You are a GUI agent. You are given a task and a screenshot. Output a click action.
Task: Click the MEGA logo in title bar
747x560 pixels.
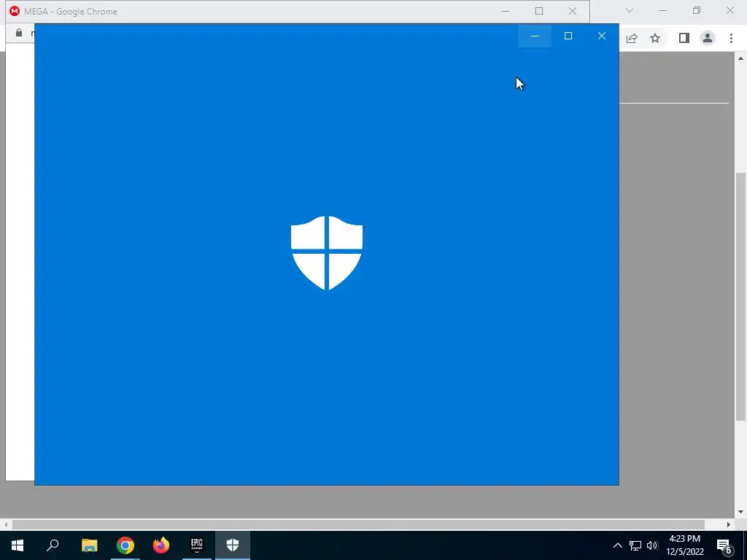click(15, 11)
